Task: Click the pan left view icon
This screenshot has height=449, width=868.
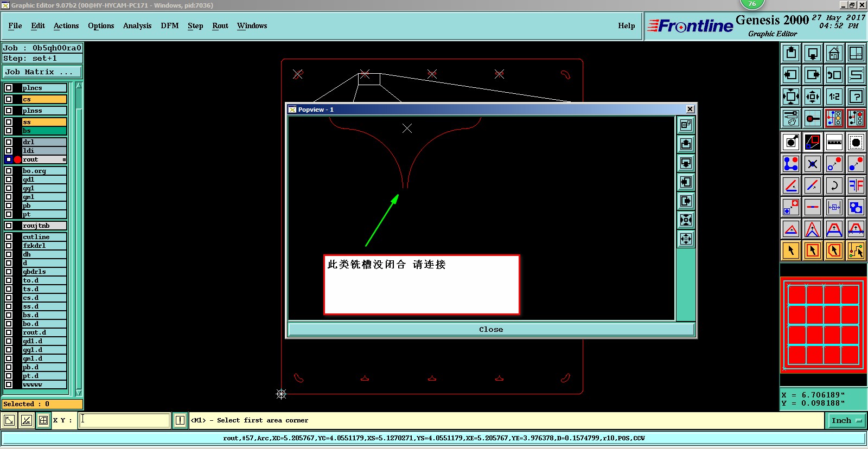Action: click(x=791, y=75)
